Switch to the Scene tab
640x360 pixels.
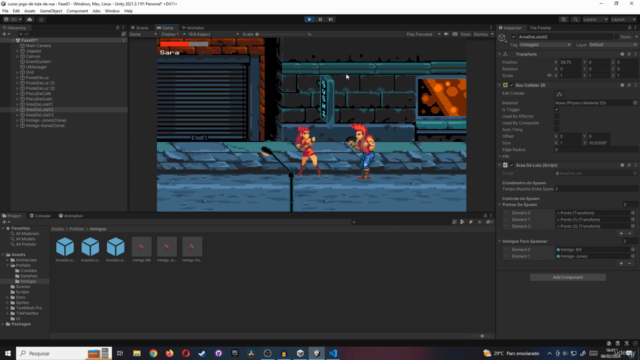point(140,28)
